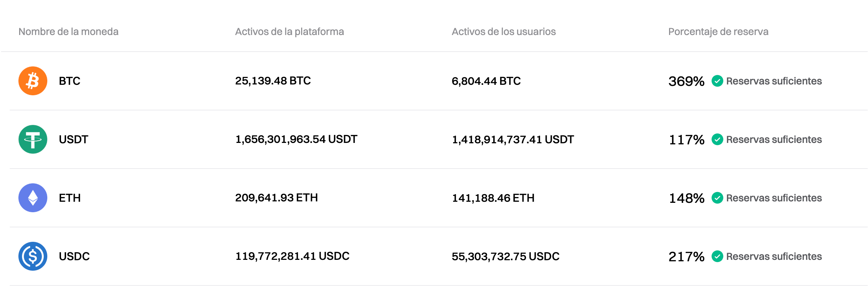Click the ETH coin name label
This screenshot has width=868, height=288.
70,198
